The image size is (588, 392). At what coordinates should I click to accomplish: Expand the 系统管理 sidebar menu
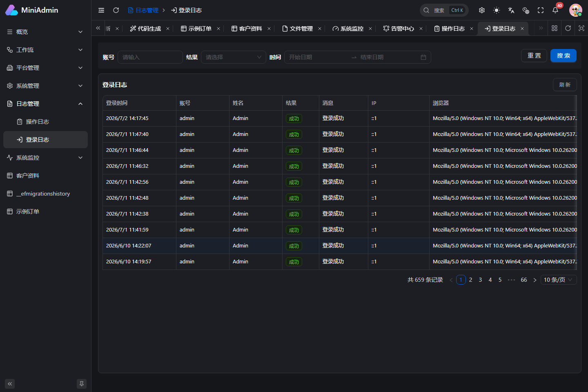pyautogui.click(x=45, y=86)
